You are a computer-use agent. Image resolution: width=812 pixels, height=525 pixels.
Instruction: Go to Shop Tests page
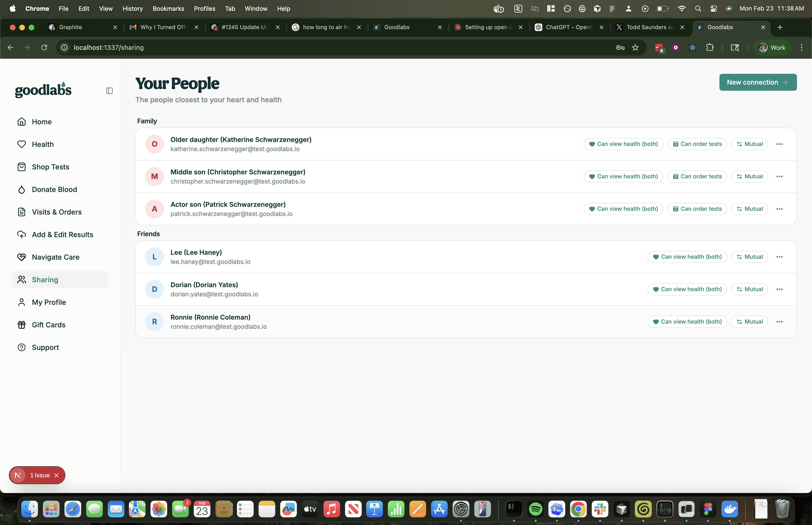(51, 167)
